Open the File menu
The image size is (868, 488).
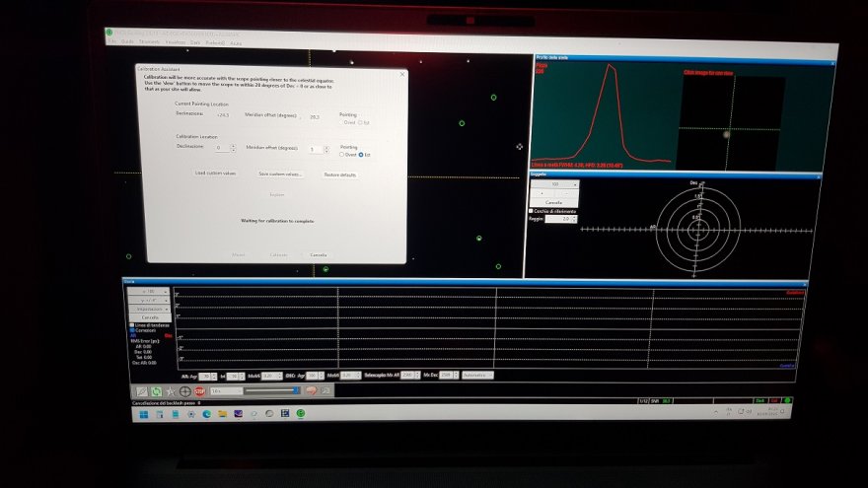coord(111,42)
